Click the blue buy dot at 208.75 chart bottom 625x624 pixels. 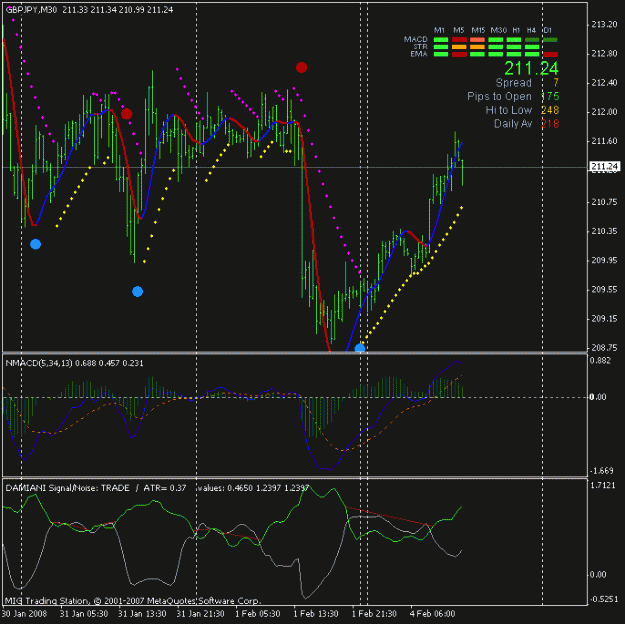pyautogui.click(x=360, y=348)
